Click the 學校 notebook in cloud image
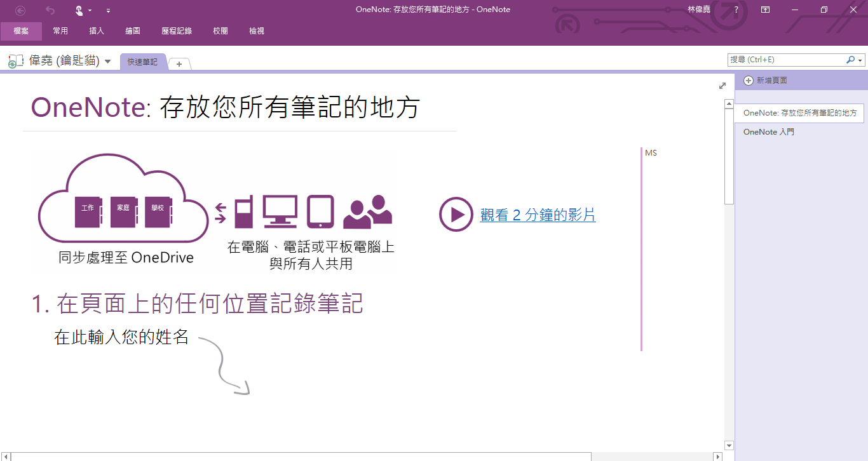The height and width of the screenshot is (461, 868). pos(158,212)
